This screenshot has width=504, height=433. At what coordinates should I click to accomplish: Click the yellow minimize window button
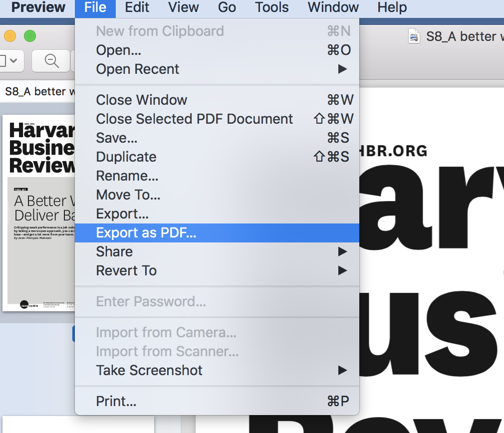coord(9,36)
